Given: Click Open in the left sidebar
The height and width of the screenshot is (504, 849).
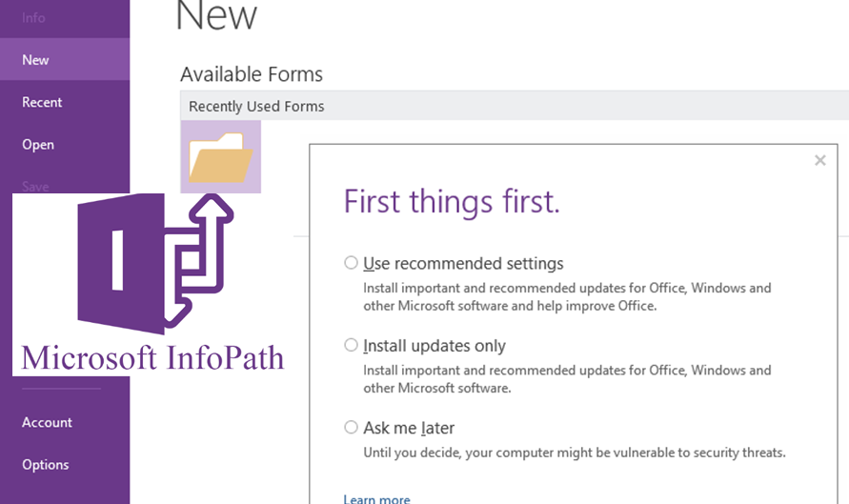Looking at the screenshot, I should pyautogui.click(x=38, y=144).
